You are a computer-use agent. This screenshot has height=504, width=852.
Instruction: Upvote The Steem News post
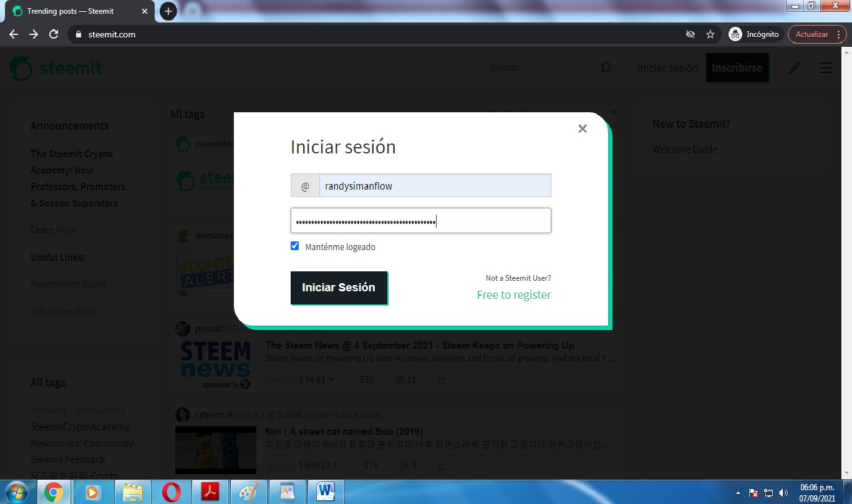pos(273,379)
